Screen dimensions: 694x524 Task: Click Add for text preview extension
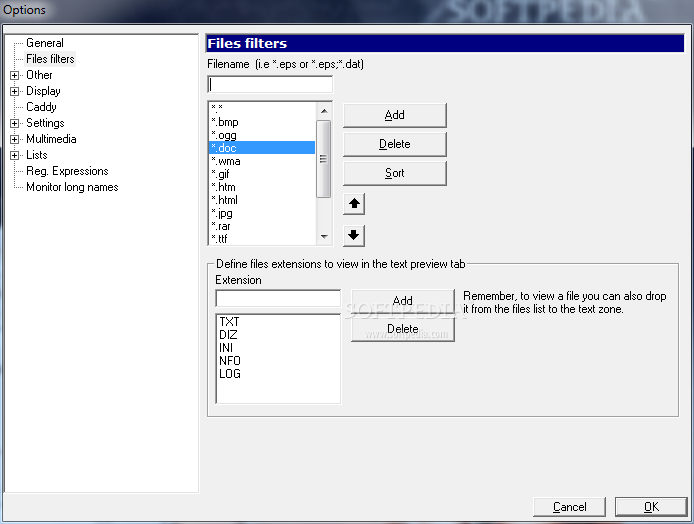click(x=403, y=301)
